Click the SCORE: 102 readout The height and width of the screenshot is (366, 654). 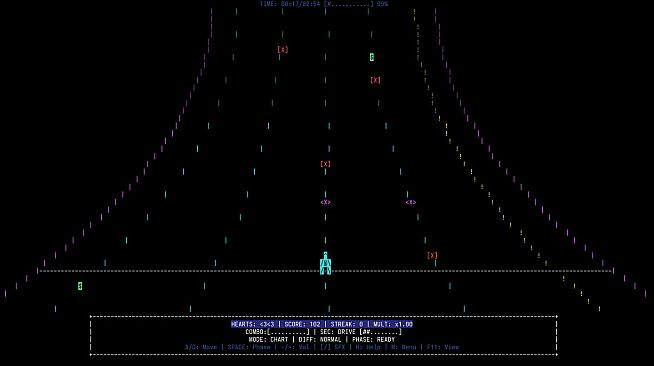click(x=302, y=324)
